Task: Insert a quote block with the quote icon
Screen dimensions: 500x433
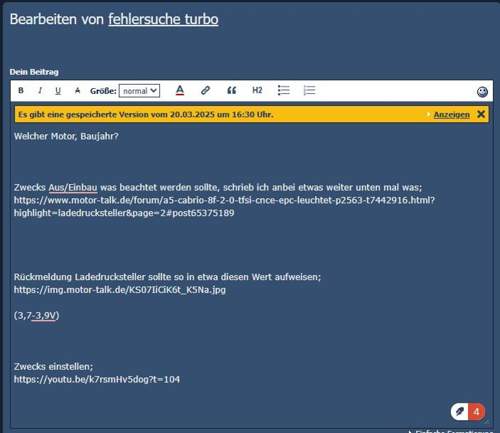Action: point(231,90)
